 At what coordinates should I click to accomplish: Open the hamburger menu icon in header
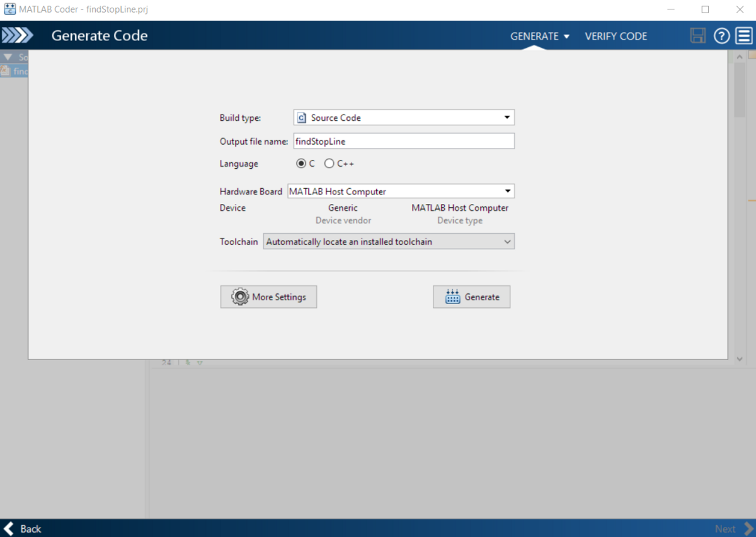(744, 36)
